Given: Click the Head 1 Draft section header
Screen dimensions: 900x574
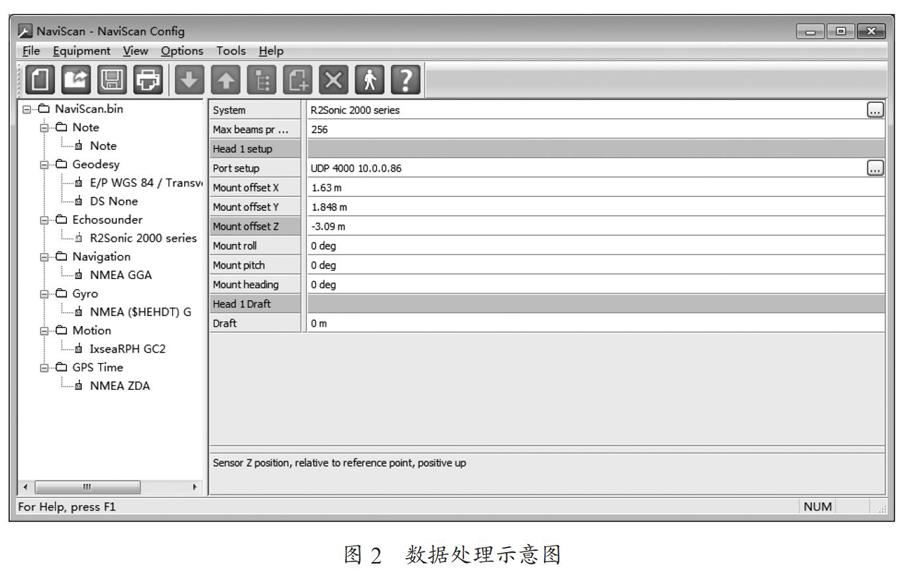Looking at the screenshot, I should (x=255, y=304).
